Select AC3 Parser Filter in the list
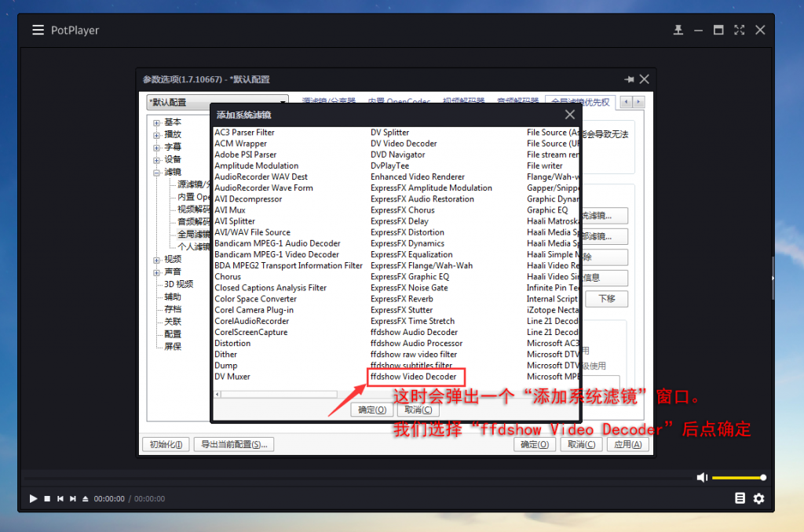The height and width of the screenshot is (532, 804). [245, 133]
